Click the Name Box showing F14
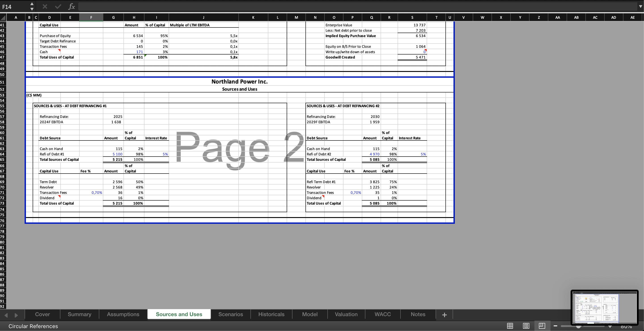Screen dimensions: 644x331 15,7
